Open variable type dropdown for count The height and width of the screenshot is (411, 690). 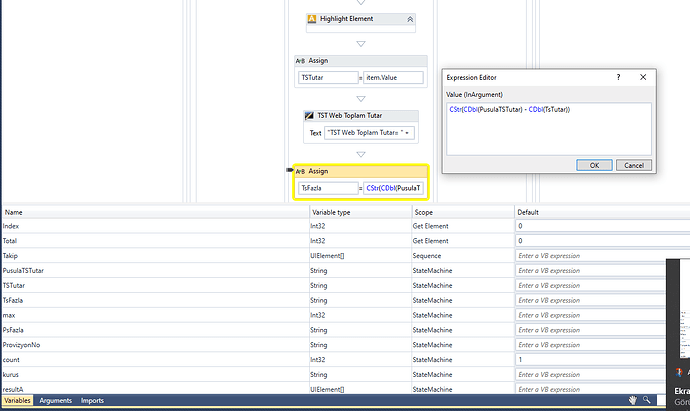pos(360,360)
